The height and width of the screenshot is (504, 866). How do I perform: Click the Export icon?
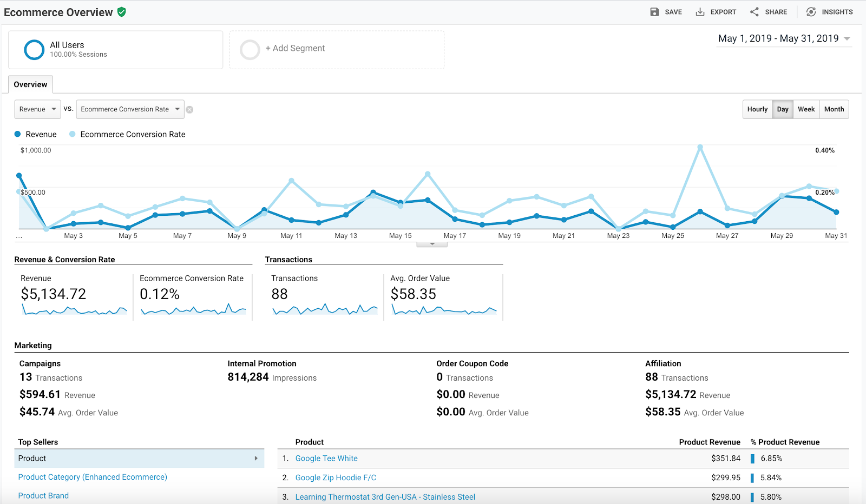pyautogui.click(x=701, y=11)
